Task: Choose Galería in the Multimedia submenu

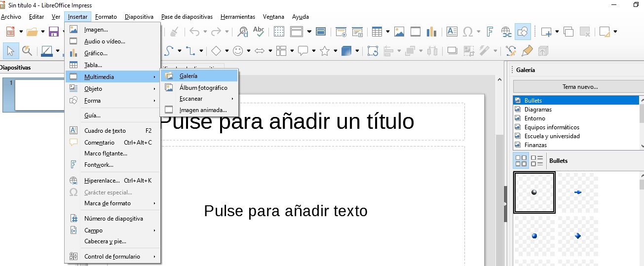Action: [199, 76]
